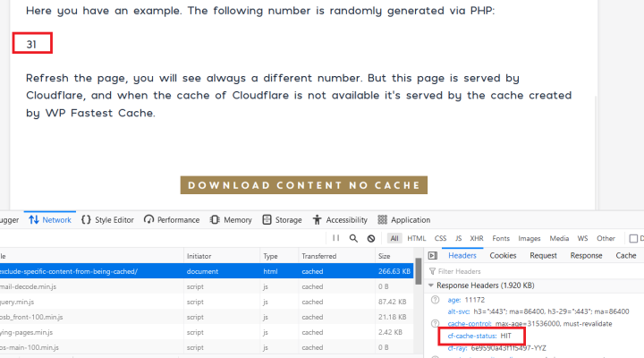
Task: Click the Style Editor braces icon
Action: point(86,220)
